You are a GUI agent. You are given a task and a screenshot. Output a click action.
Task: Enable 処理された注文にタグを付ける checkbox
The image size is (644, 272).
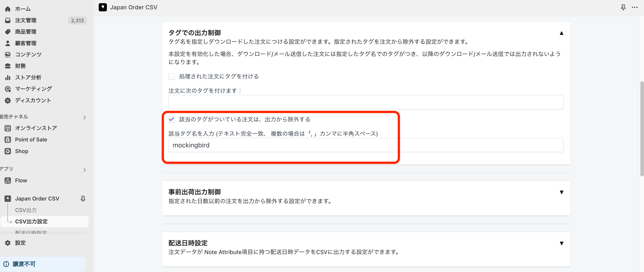(172, 76)
